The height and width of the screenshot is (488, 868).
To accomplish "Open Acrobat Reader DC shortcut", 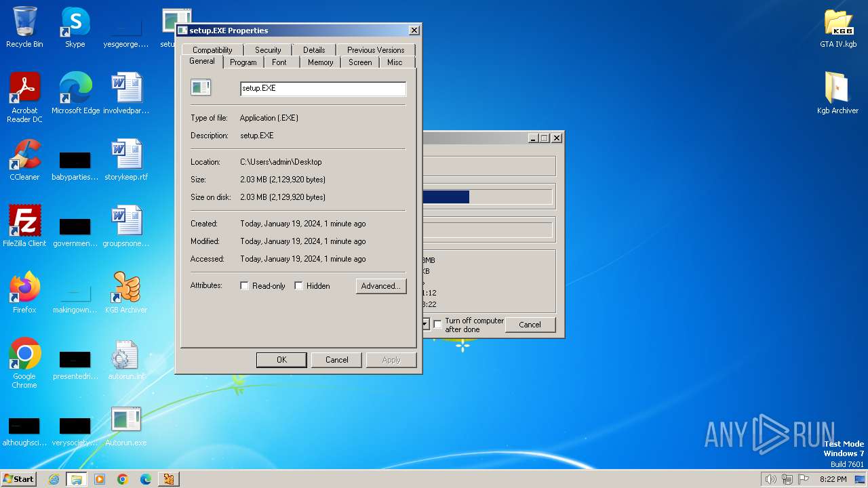I will (24, 98).
